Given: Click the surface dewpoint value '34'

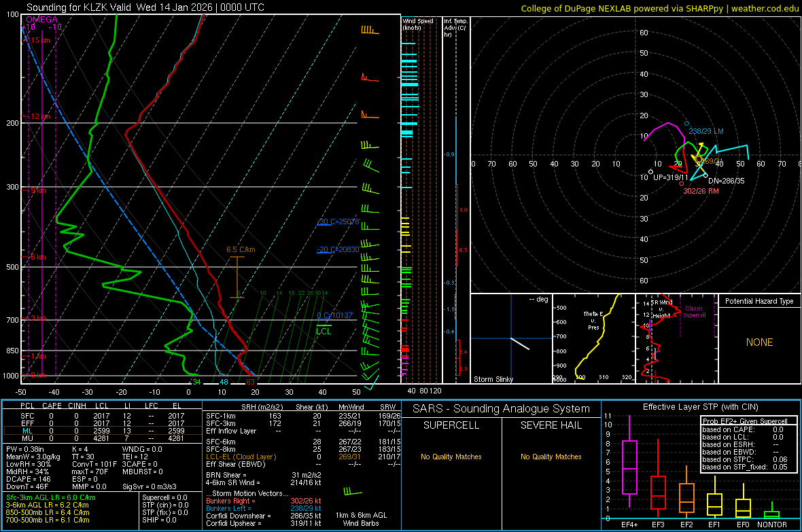Looking at the screenshot, I should 196,382.
